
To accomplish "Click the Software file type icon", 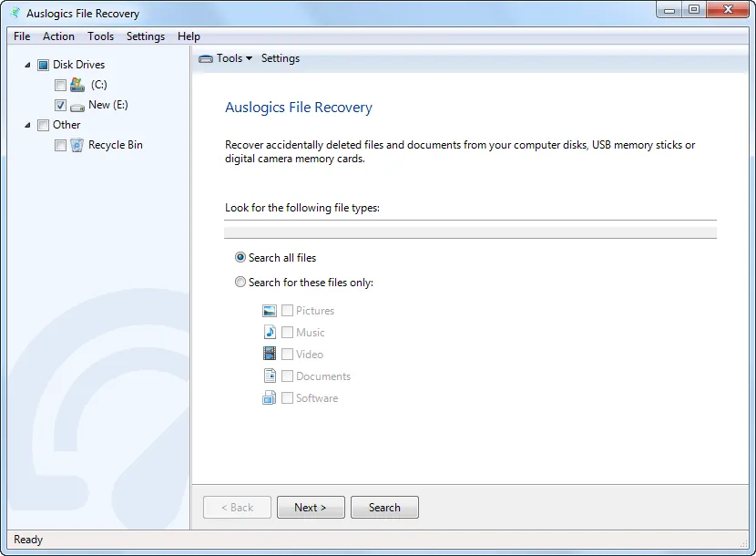I will [270, 397].
